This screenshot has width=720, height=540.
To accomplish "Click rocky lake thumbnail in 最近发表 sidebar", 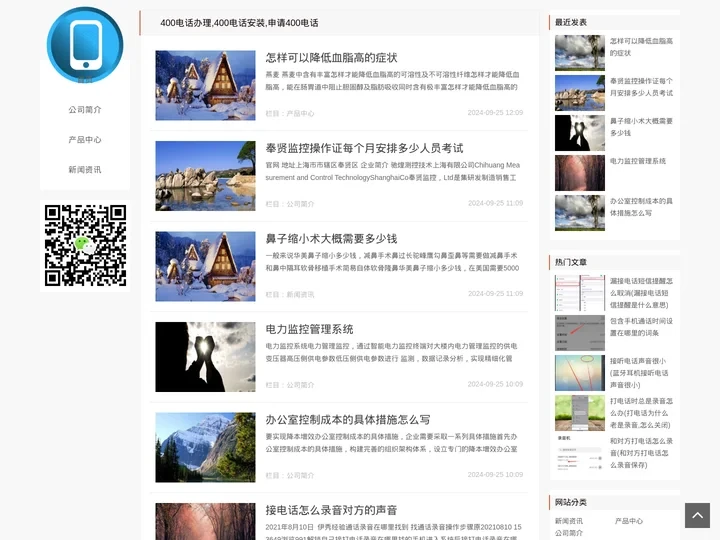I will click(579, 93).
